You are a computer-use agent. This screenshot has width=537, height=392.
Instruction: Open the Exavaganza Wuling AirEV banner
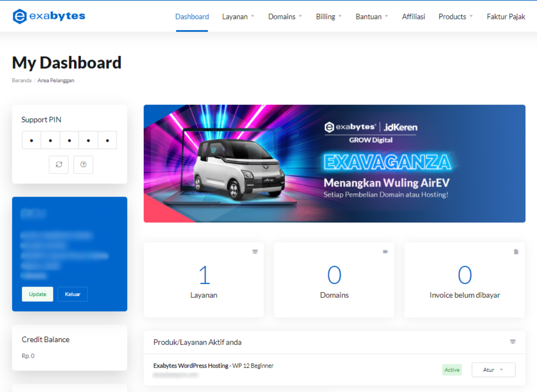tap(335, 164)
